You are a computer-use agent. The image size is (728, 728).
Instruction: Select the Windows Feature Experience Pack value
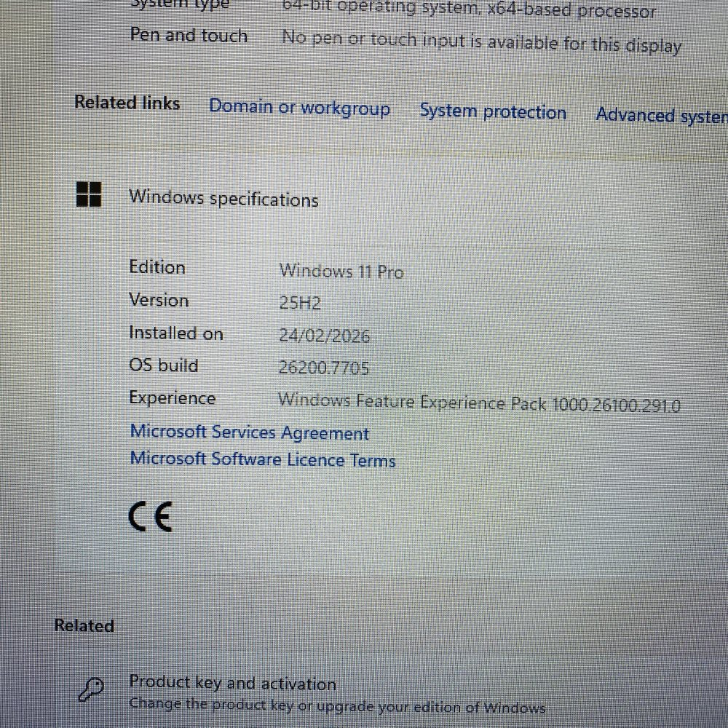[x=479, y=403]
